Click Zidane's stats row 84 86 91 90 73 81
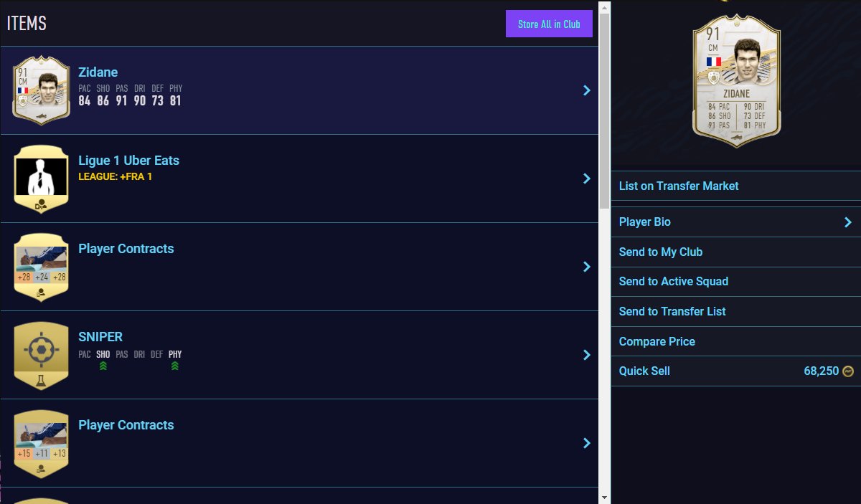Image resolution: width=861 pixels, height=504 pixels. (x=130, y=101)
